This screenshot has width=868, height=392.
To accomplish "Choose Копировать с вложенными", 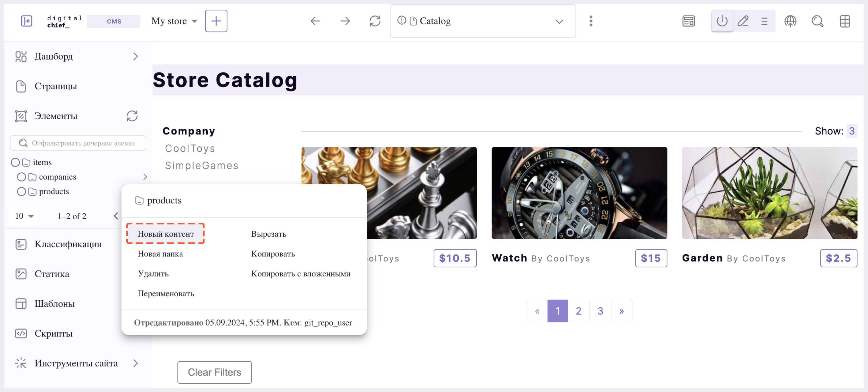I will [301, 273].
